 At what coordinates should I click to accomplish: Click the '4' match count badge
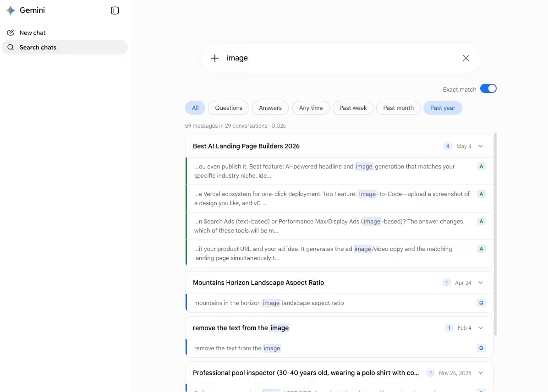447,147
